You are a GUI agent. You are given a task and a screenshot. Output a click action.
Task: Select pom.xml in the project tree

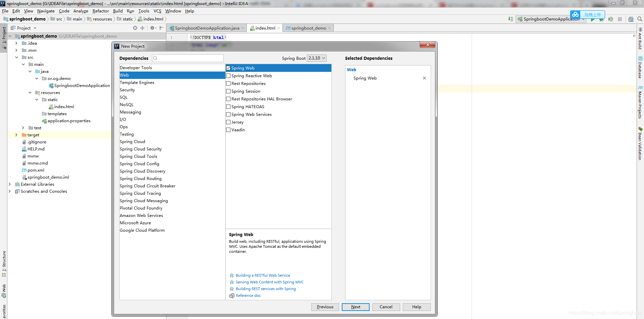[x=36, y=170]
